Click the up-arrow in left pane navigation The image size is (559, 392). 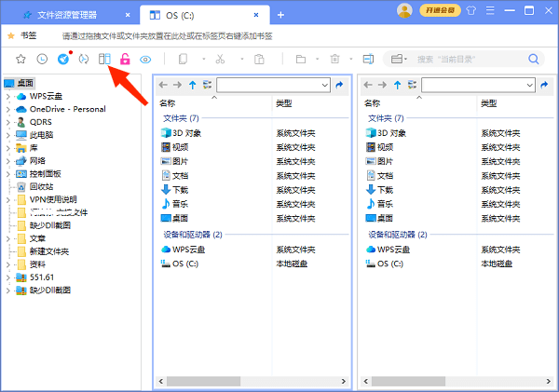193,85
